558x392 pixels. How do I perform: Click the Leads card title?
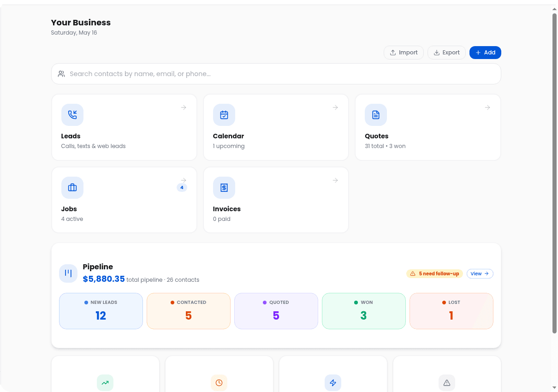(x=71, y=136)
